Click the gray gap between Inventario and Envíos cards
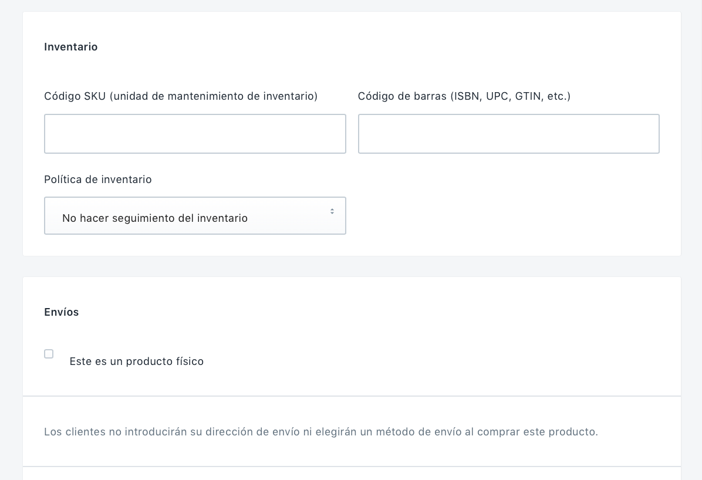The height and width of the screenshot is (480, 702). (x=351, y=266)
